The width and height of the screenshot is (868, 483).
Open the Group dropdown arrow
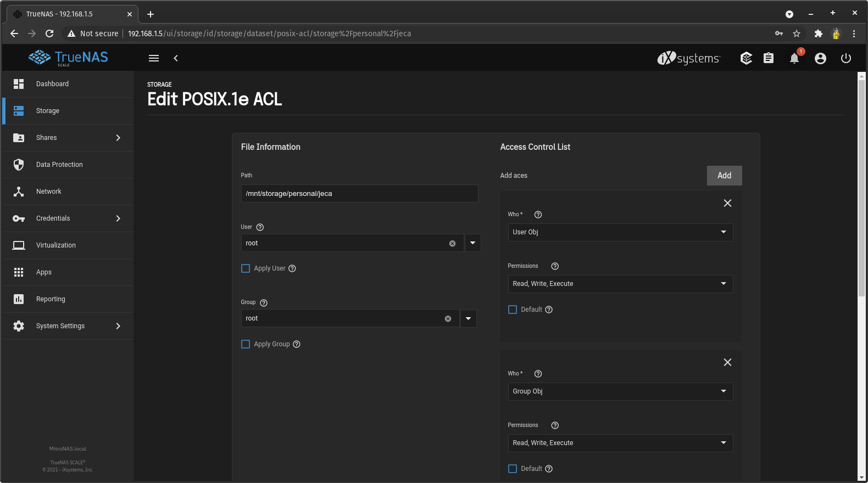468,318
